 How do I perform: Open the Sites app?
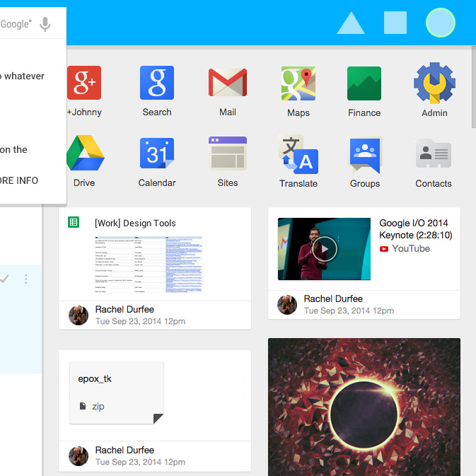228,153
